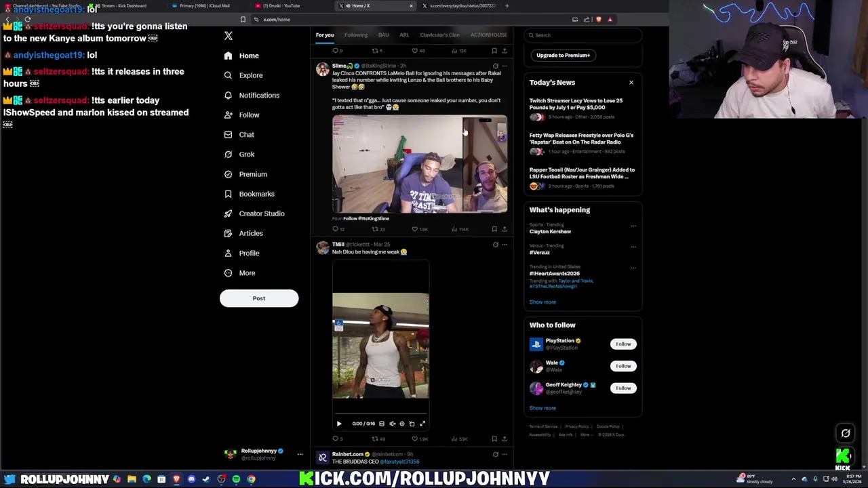The width and height of the screenshot is (868, 488).
Task: Open more options for Clayton Kershaw trend
Action: 633,226
